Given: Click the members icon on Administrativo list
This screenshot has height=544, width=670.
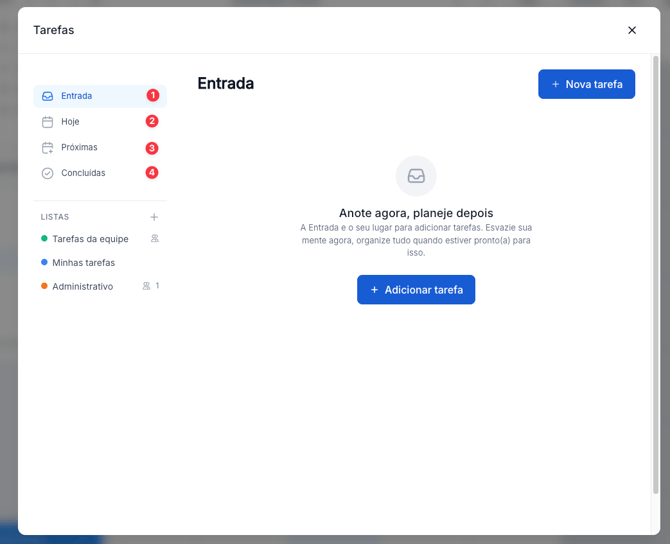Looking at the screenshot, I should click(146, 286).
